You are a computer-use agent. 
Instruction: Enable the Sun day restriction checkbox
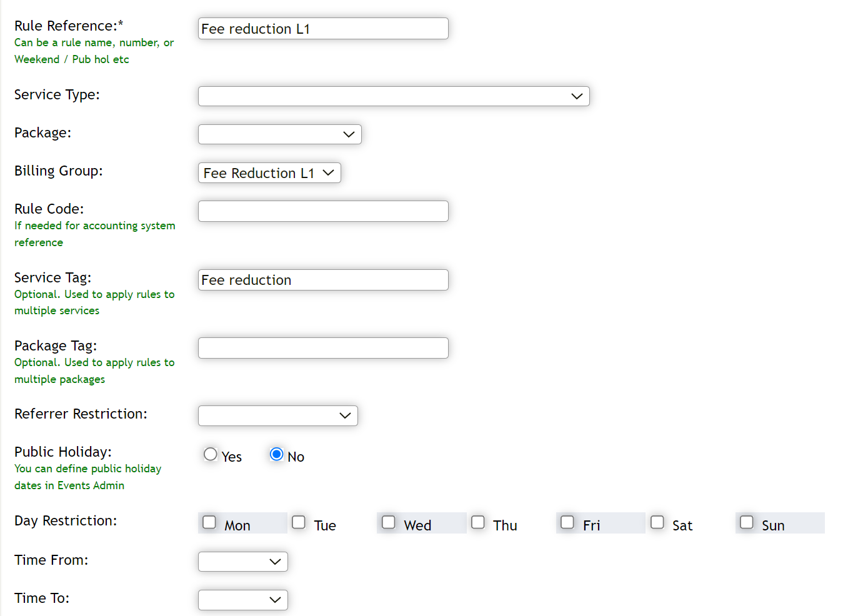pos(746,522)
